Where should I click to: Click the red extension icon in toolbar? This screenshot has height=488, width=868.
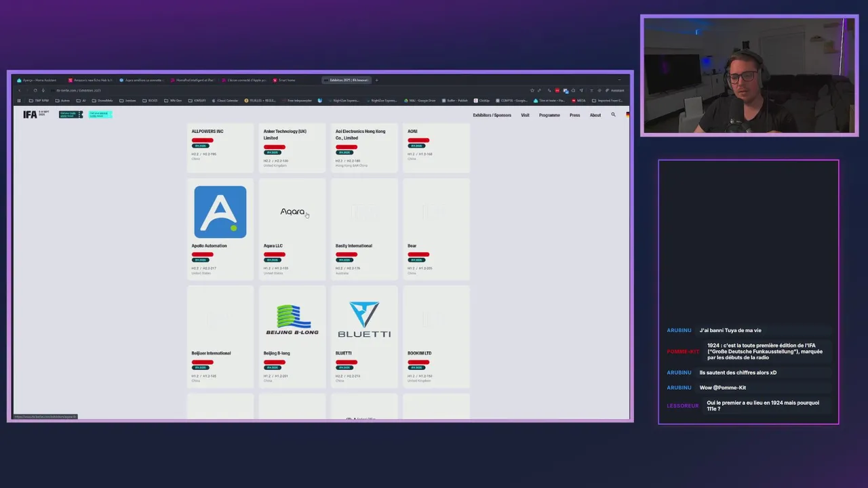click(557, 90)
